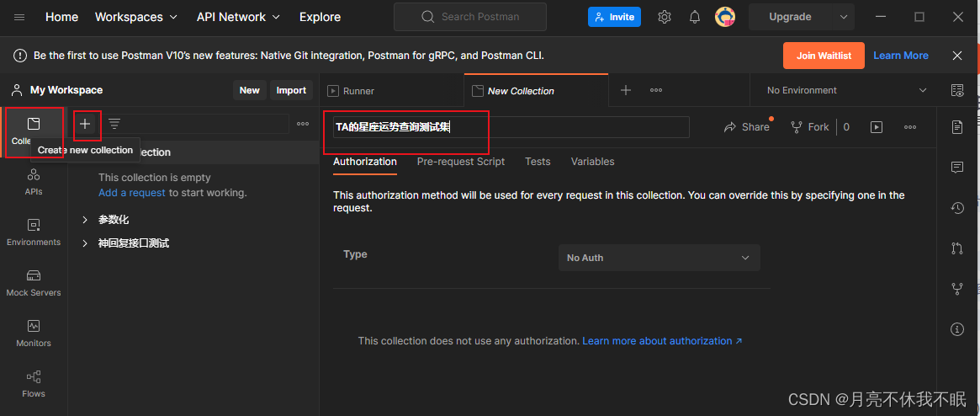Open the No Environment selector

coord(847,90)
